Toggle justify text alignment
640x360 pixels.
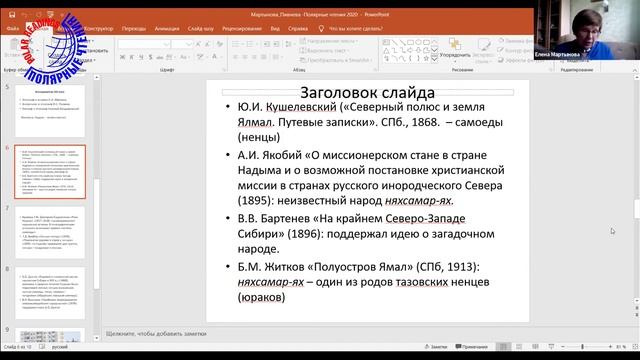click(264, 57)
